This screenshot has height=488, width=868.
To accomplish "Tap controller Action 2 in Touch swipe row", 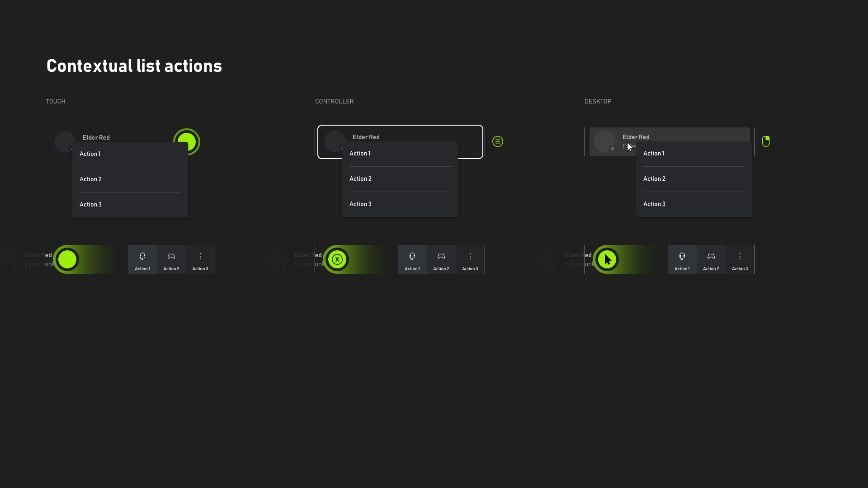I will [171, 259].
